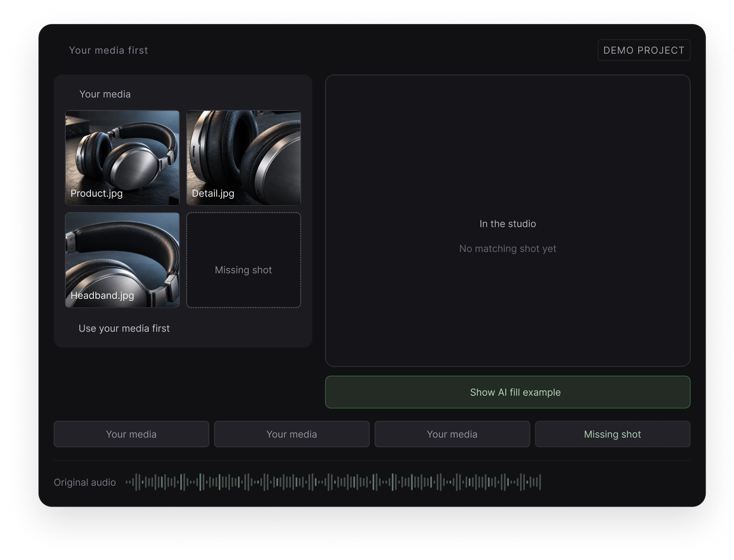Open the Product.jpg thumbnail

122,158
